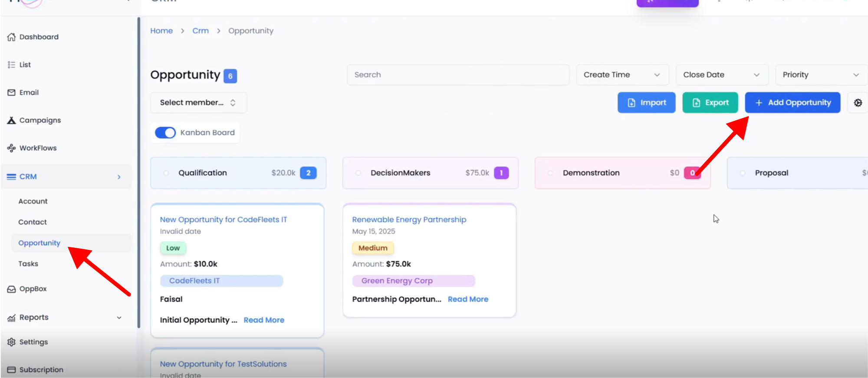868x378 pixels.
Task: Open the WorkFlows sidebar icon
Action: tap(11, 148)
